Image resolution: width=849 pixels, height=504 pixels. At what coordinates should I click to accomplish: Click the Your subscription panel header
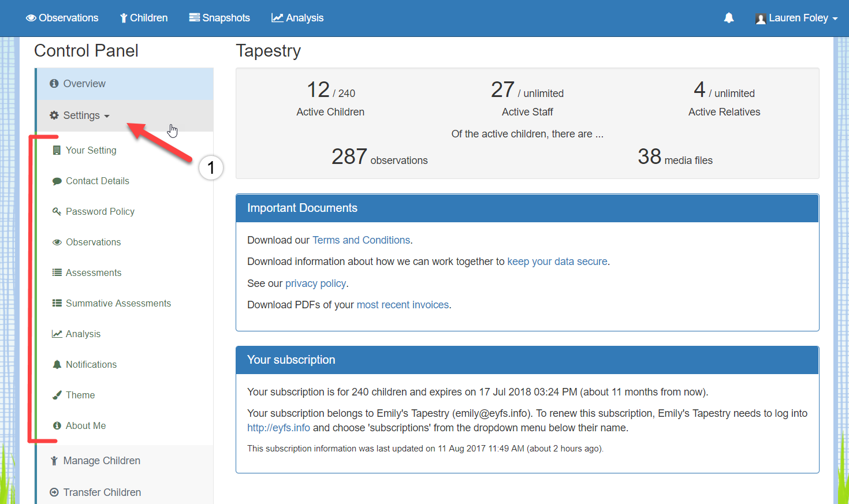click(x=527, y=360)
